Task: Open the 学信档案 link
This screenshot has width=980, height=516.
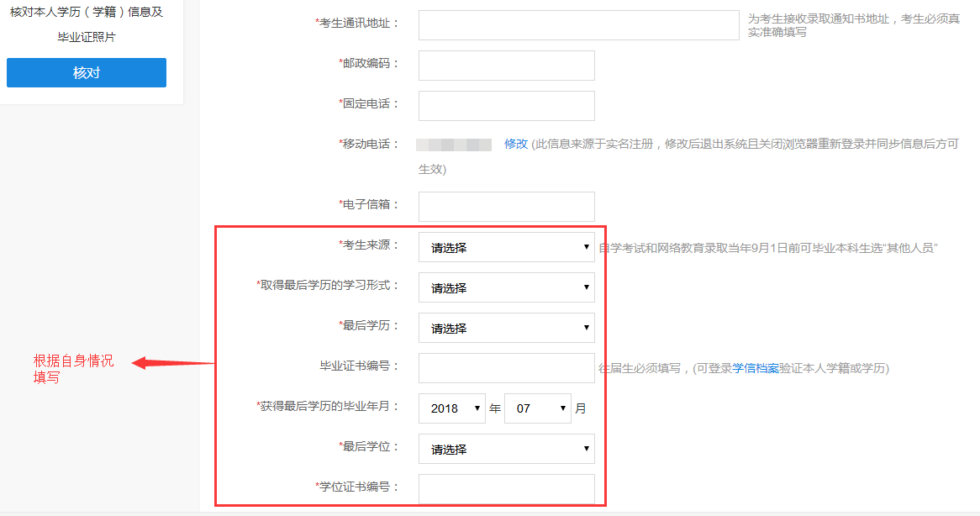Action: click(756, 368)
